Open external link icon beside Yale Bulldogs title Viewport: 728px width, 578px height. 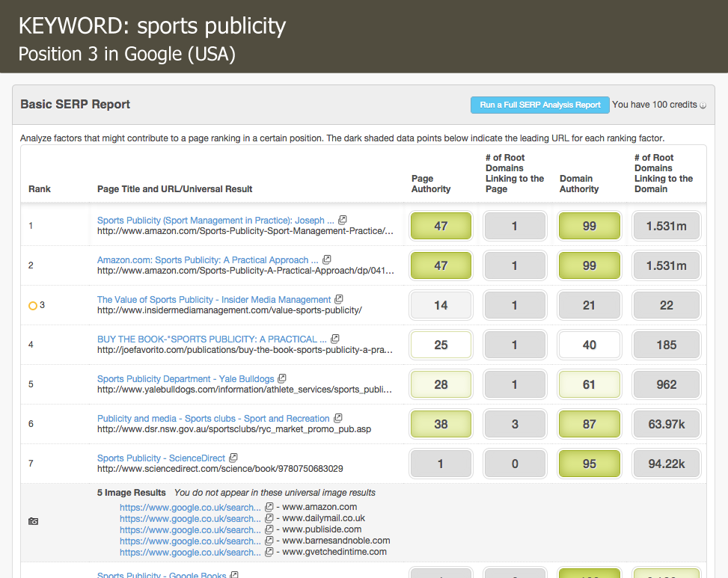coord(282,378)
